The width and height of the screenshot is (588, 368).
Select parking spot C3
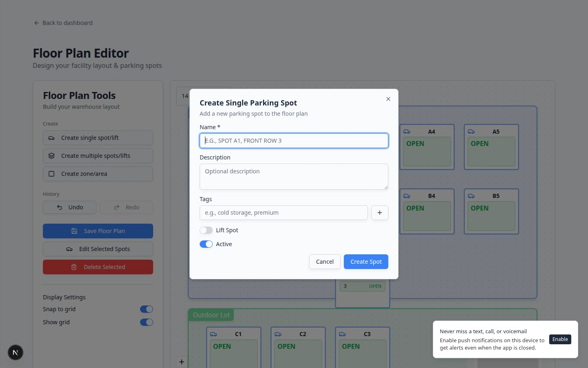[x=363, y=348]
